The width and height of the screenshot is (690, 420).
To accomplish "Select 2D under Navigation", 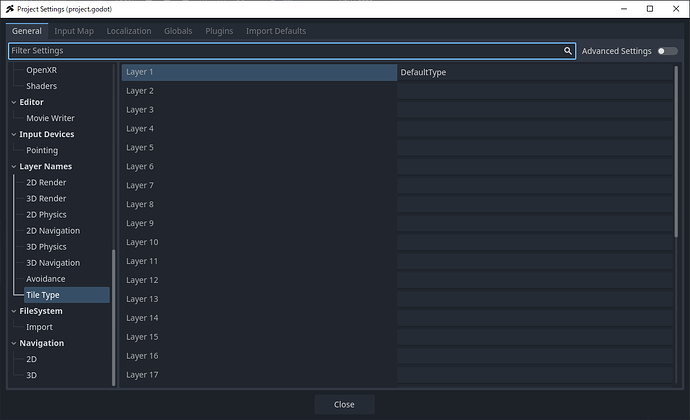I will (x=31, y=359).
